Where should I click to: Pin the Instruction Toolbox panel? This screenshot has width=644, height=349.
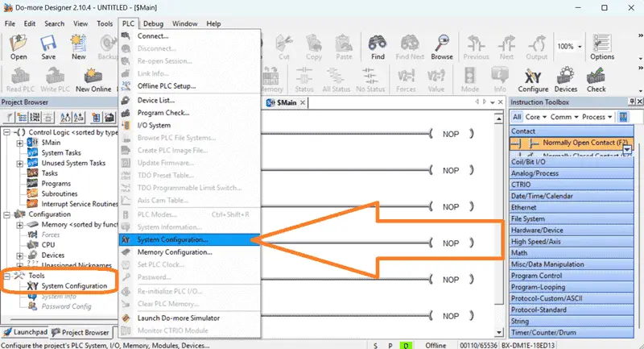click(632, 102)
